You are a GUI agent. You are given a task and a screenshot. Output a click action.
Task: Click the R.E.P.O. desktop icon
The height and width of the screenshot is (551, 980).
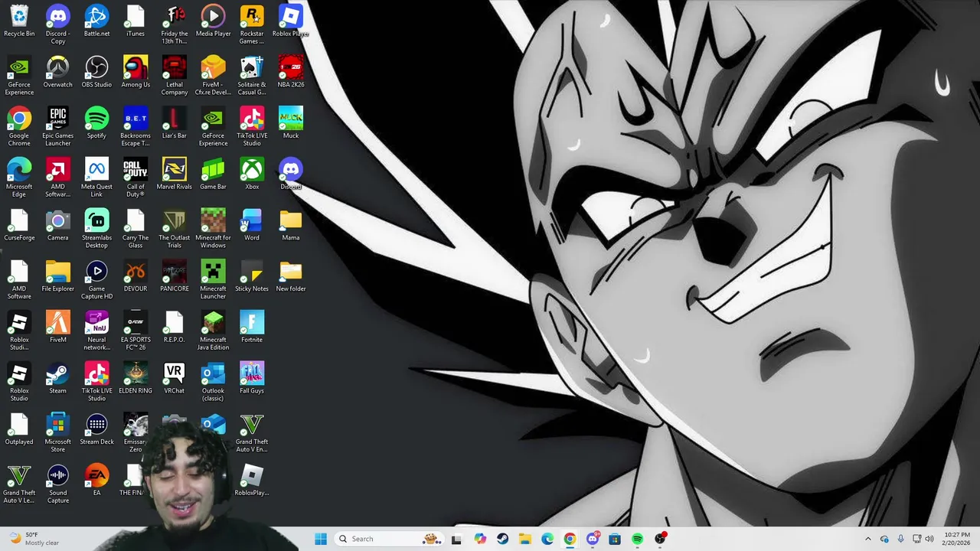pyautogui.click(x=175, y=328)
